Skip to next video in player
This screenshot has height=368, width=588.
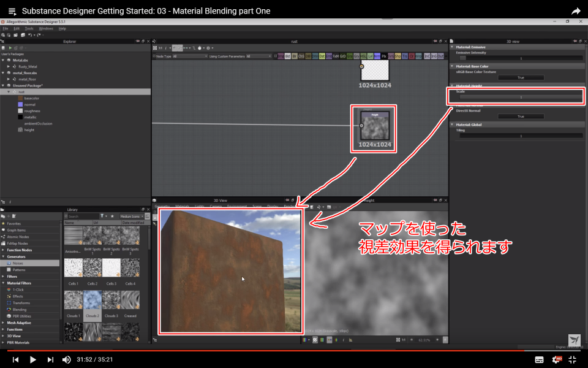tap(50, 360)
